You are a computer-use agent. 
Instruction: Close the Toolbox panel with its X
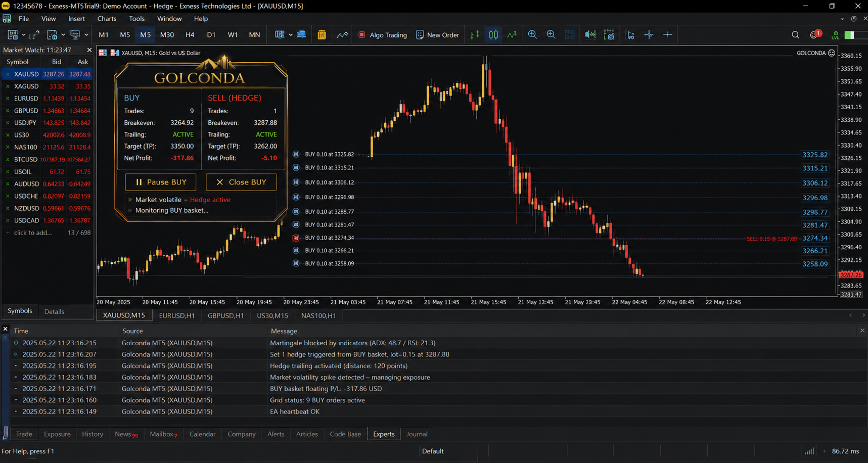pos(5,329)
